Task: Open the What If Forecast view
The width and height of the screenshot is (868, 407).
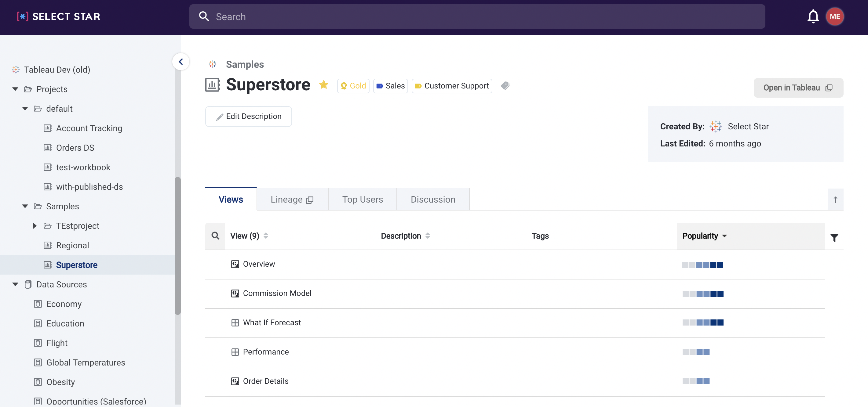Action: [x=272, y=322]
